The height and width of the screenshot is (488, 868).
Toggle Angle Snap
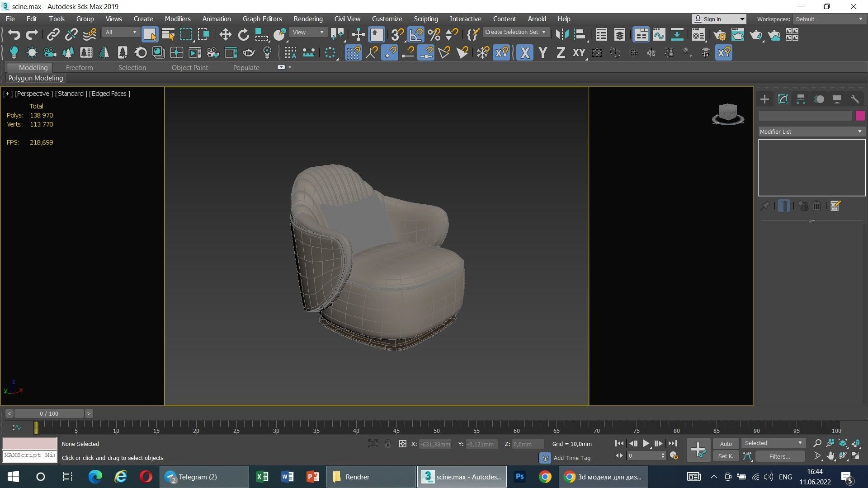pyautogui.click(x=416, y=35)
